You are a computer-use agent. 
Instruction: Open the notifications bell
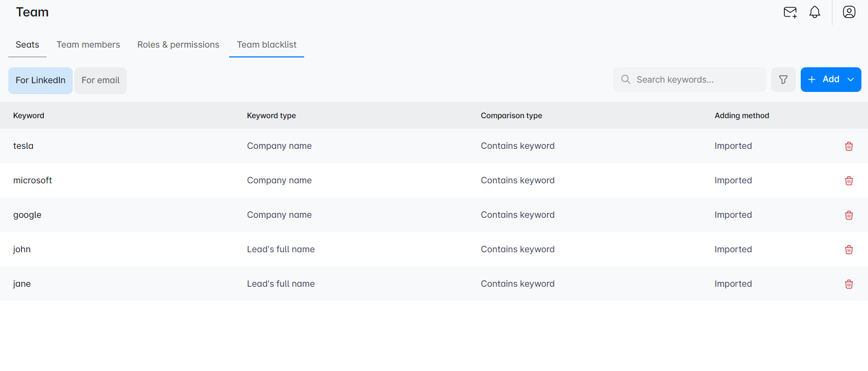(814, 12)
